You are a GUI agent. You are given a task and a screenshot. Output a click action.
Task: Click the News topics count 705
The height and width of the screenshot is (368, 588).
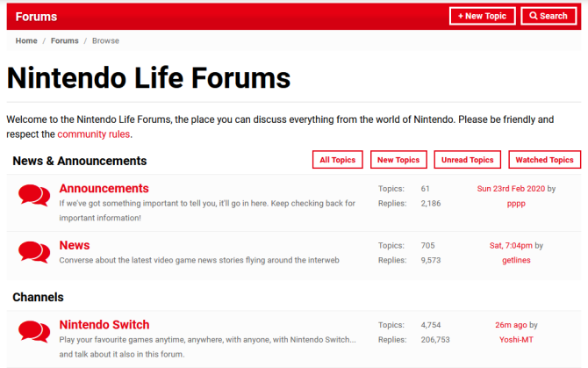pyautogui.click(x=427, y=246)
